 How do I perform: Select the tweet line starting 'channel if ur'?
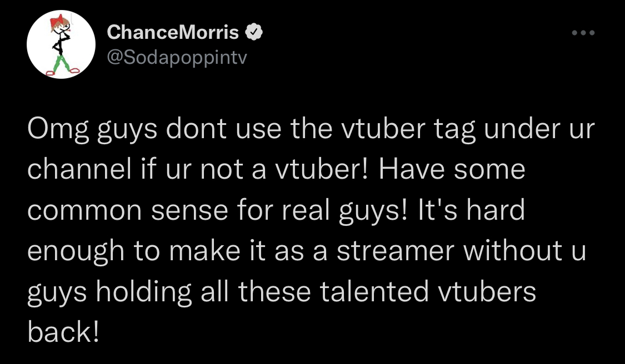[276, 169]
